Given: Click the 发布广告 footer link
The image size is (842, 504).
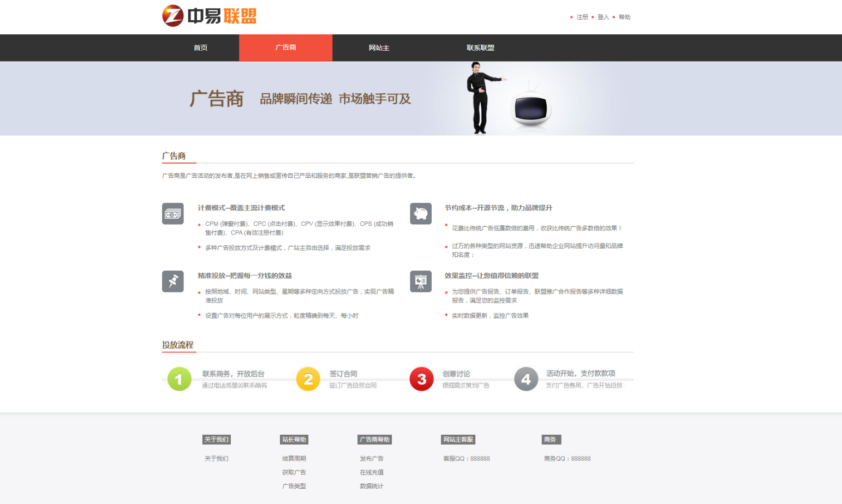Looking at the screenshot, I should (371, 459).
